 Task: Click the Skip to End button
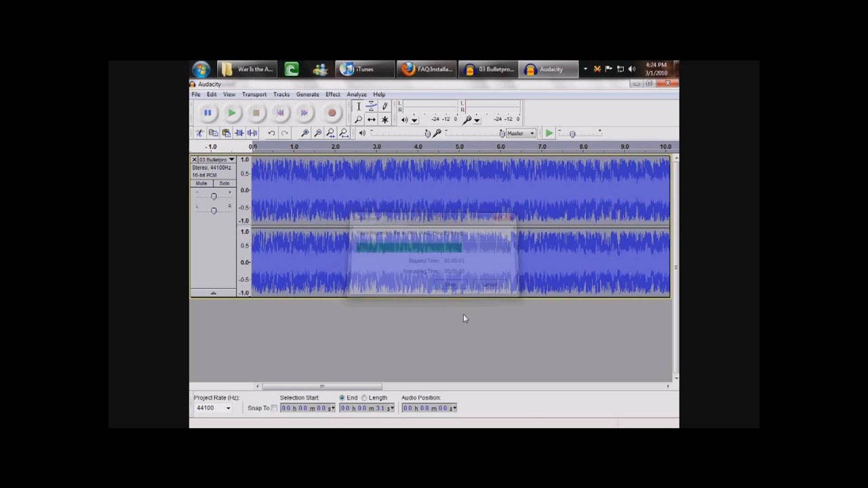304,113
